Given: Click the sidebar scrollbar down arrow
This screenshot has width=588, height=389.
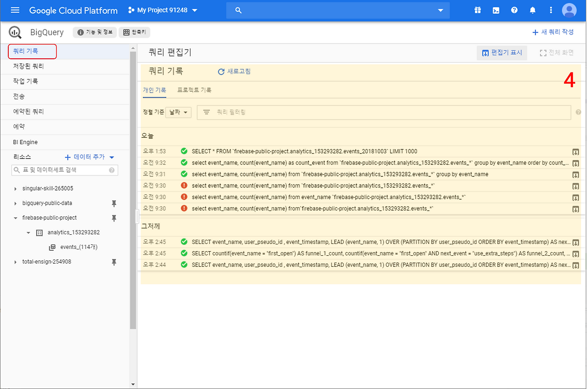Looking at the screenshot, I should tap(133, 384).
